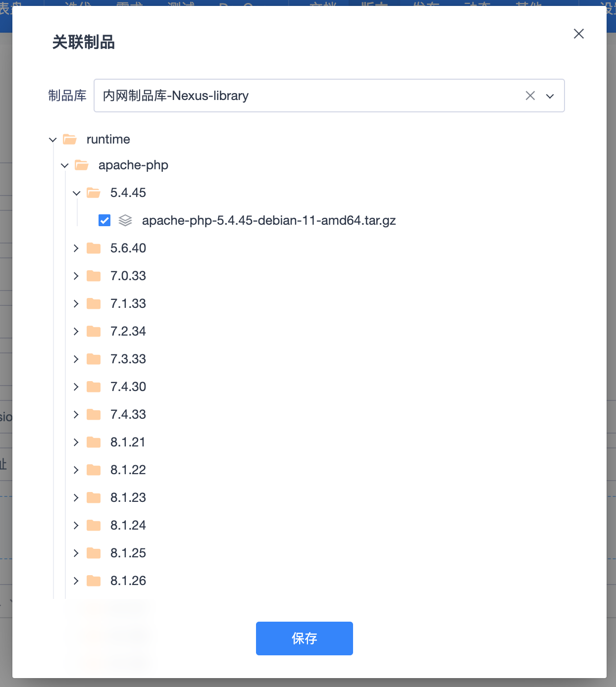Select the 7.4.30 version label

128,387
